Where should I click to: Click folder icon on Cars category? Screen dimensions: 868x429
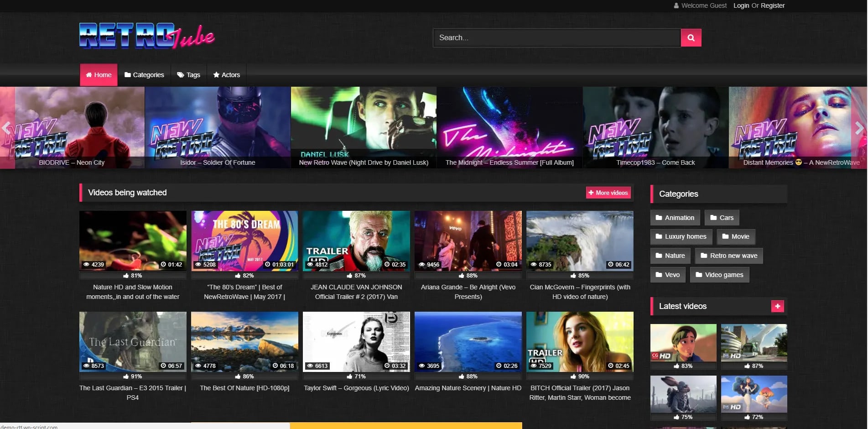pyautogui.click(x=713, y=218)
